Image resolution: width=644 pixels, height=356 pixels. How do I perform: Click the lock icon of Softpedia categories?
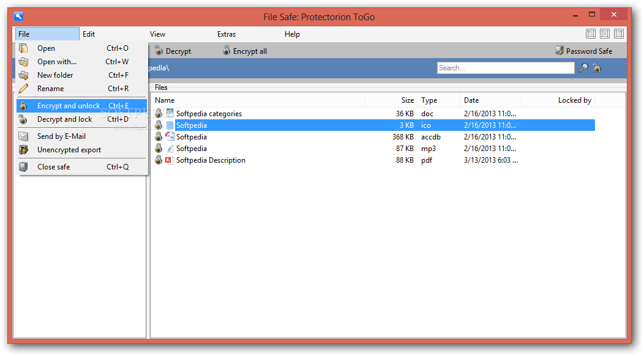click(x=159, y=113)
